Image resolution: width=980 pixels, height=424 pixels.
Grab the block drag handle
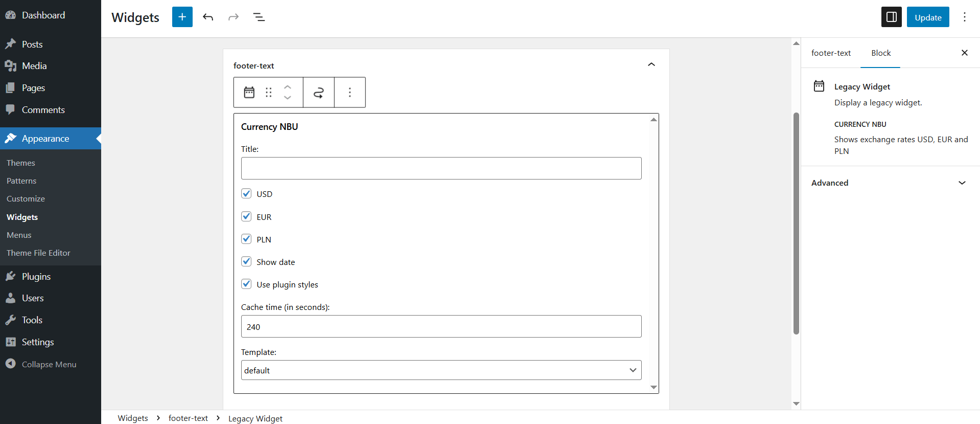click(x=268, y=92)
